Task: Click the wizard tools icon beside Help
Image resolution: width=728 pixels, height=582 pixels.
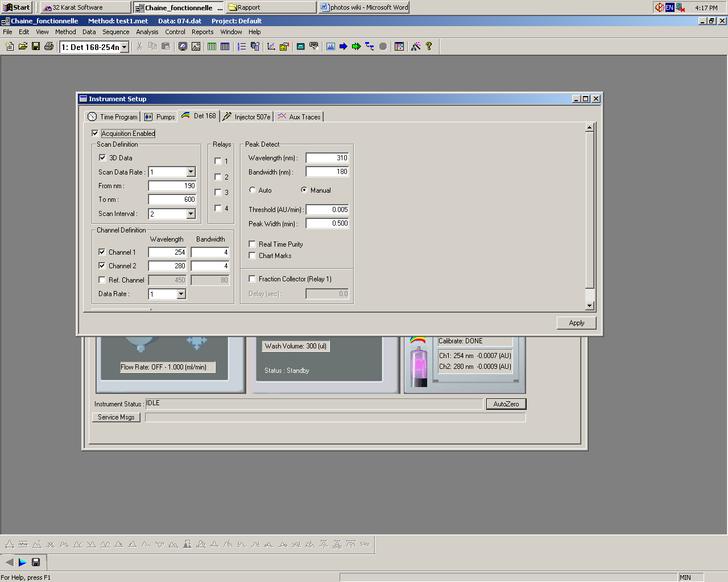Action: (x=416, y=47)
